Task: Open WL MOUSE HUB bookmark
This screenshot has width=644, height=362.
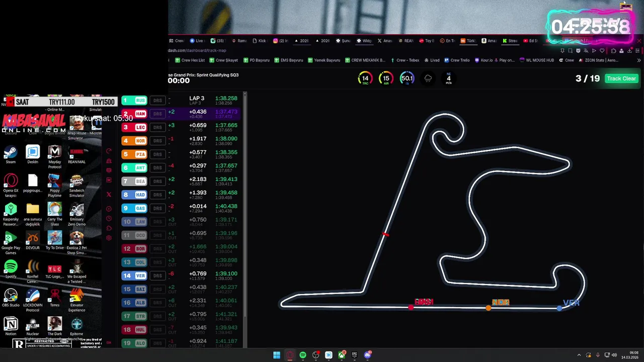Action: tap(536, 60)
